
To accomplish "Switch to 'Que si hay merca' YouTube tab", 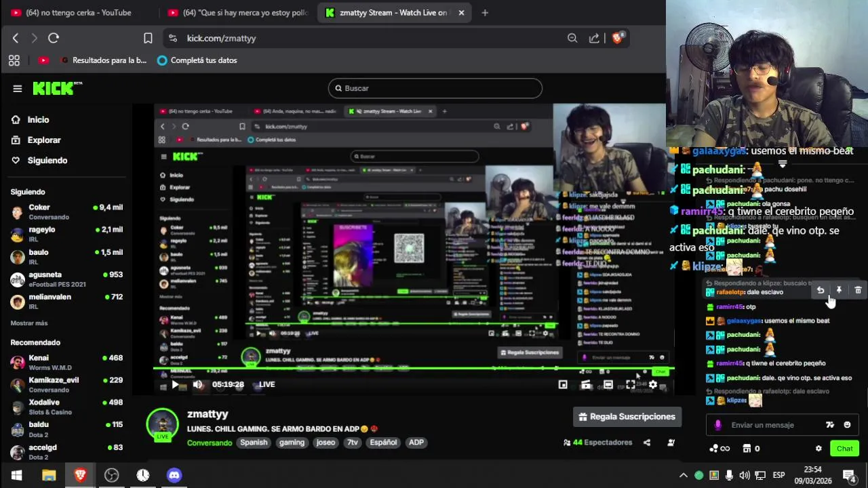I will (237, 12).
